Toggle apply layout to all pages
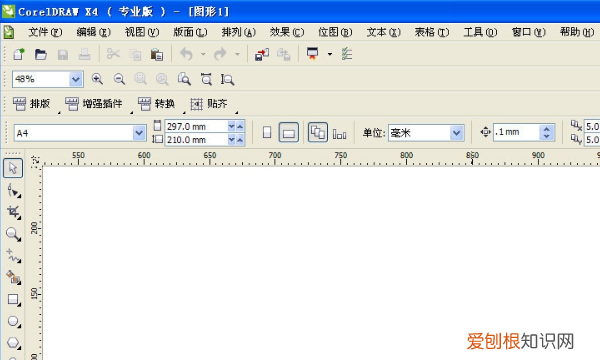 click(x=318, y=132)
